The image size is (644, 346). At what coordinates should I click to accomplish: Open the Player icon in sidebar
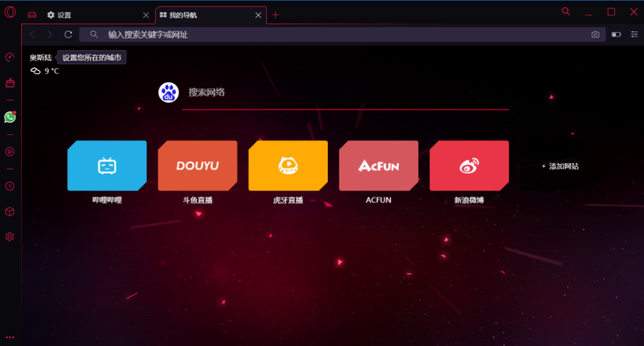point(10,152)
